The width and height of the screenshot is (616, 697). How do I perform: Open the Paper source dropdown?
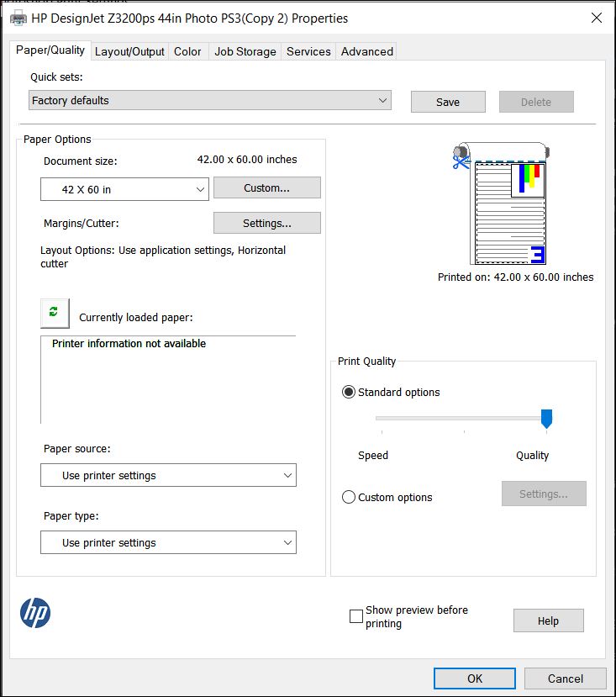pyautogui.click(x=168, y=476)
